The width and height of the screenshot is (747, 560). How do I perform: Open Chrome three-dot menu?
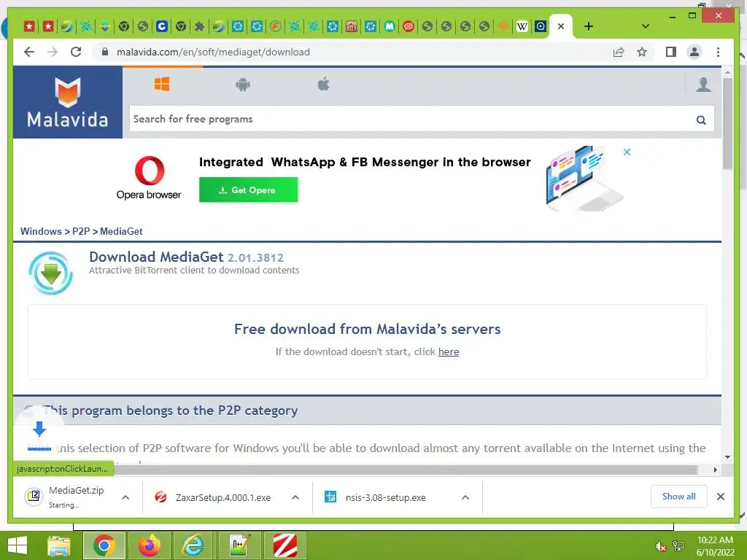(718, 52)
